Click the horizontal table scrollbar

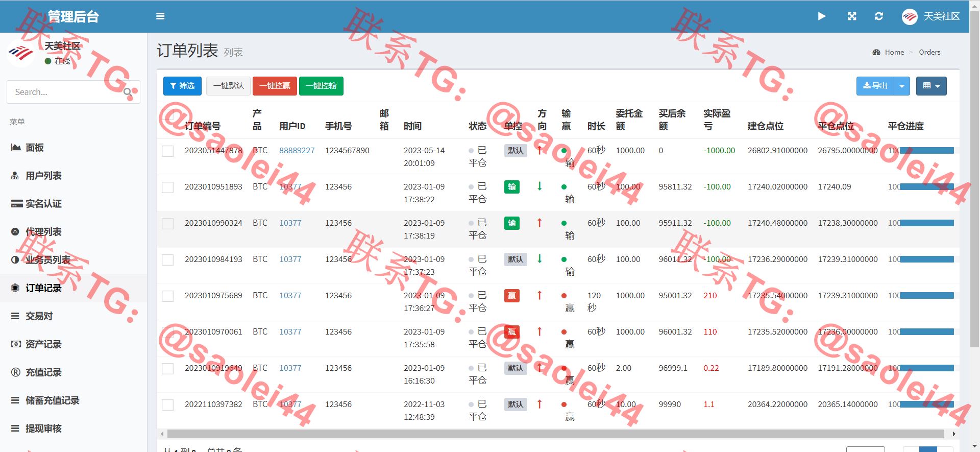click(556, 434)
